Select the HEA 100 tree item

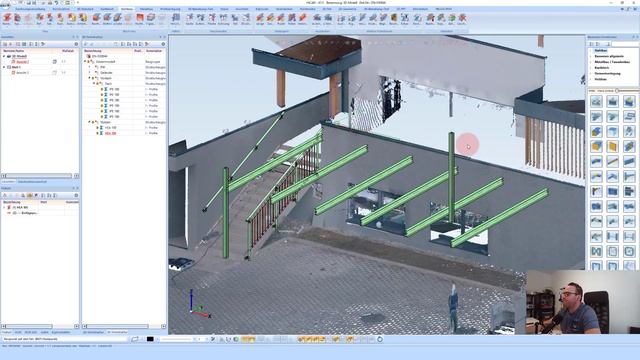pos(110,128)
